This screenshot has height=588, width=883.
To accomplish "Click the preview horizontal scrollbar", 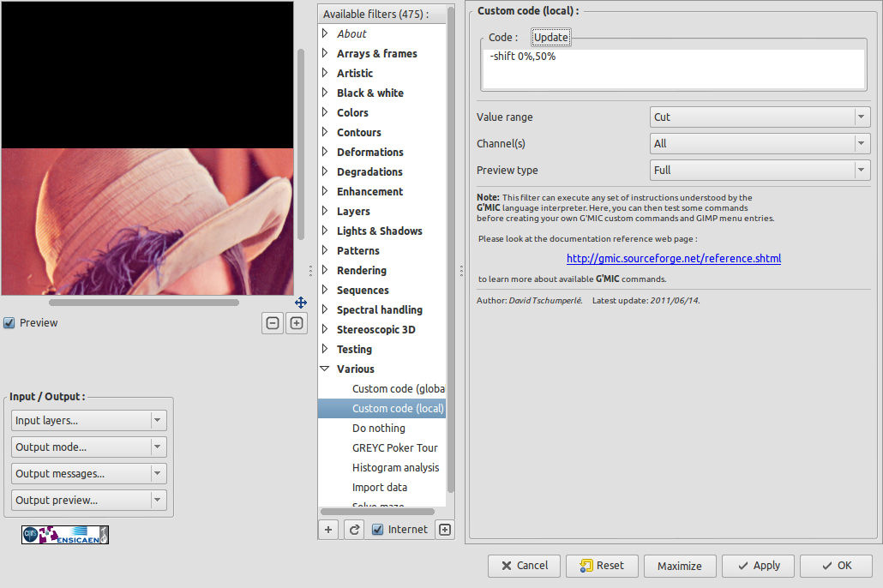I will point(144,303).
